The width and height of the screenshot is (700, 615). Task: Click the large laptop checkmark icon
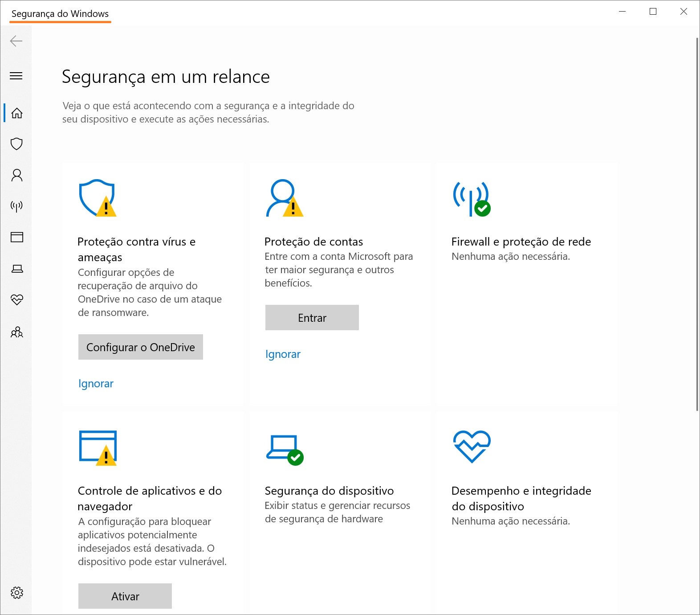click(285, 450)
